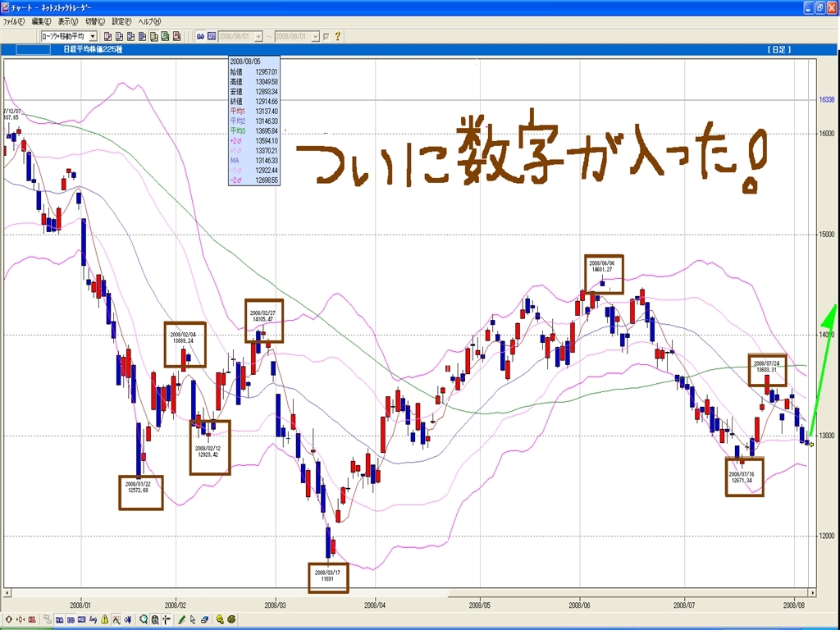Screen dimensions: 840x630
Task: Click the fourth chart period toolbar icon
Action: click(142, 36)
